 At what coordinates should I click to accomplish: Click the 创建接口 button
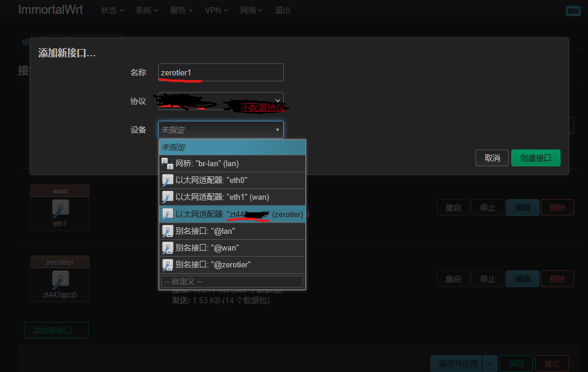[536, 158]
